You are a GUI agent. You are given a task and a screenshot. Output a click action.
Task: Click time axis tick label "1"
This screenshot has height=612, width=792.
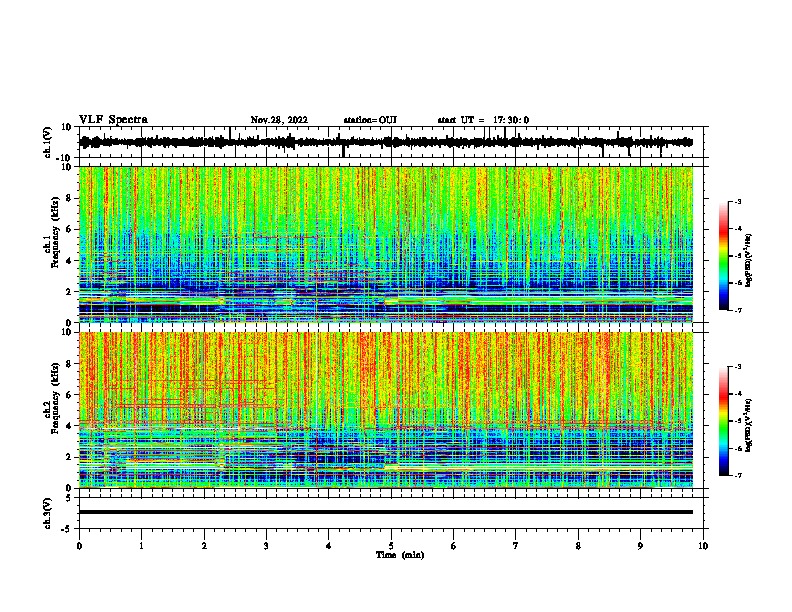coord(141,546)
